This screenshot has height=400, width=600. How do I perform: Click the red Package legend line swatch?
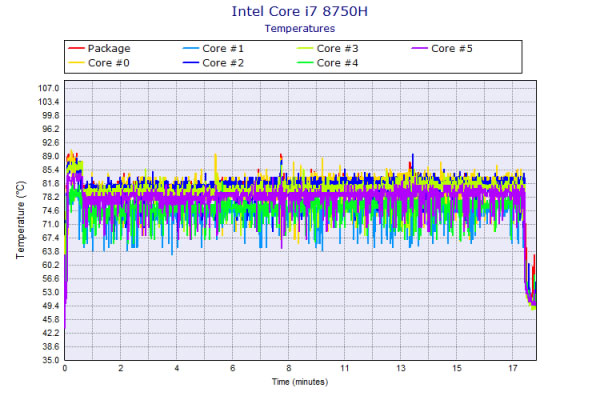pyautogui.click(x=76, y=49)
